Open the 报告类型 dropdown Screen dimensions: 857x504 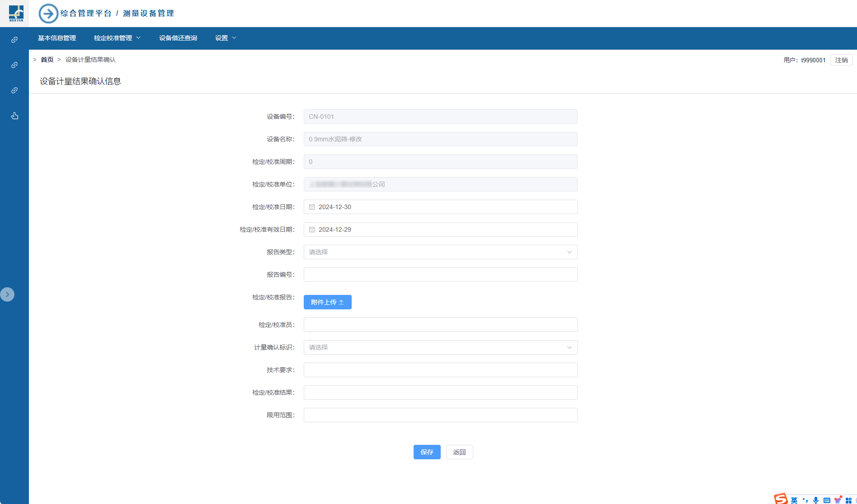[440, 252]
